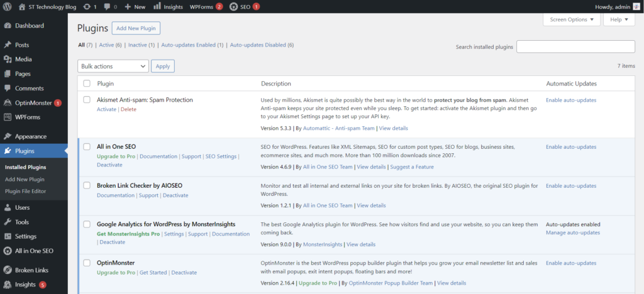Open Media from the sidebar icon
This screenshot has height=294, width=644.
coord(8,59)
